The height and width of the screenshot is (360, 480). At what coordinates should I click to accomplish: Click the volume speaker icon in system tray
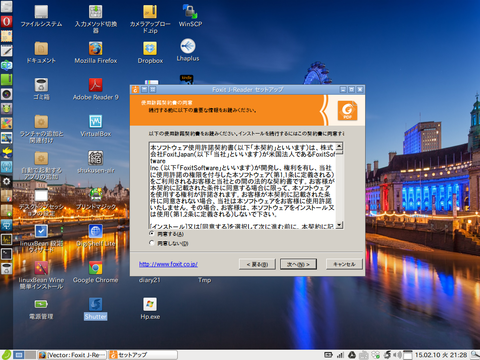(x=397, y=355)
